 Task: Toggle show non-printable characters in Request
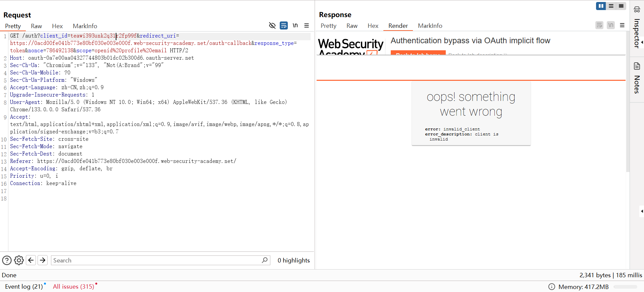(295, 25)
